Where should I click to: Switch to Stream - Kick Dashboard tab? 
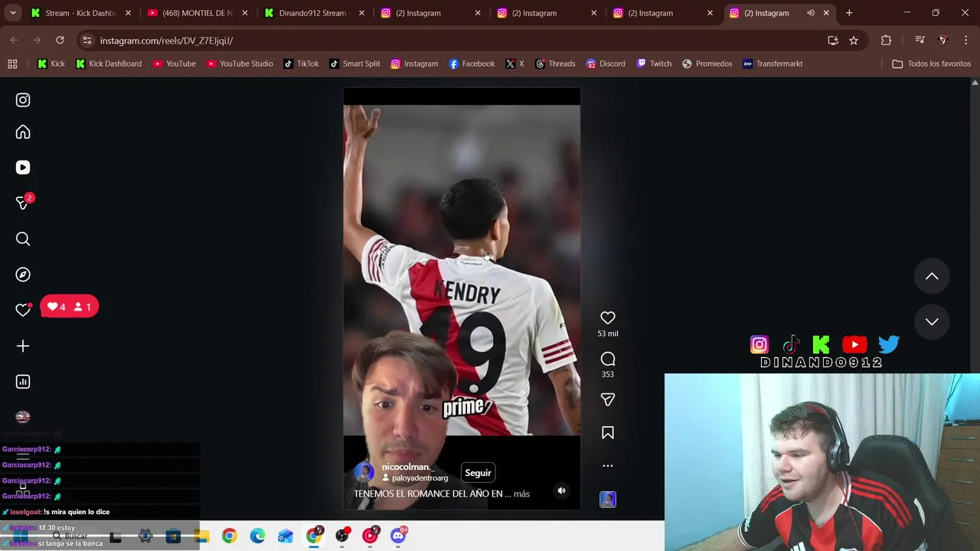point(80,13)
